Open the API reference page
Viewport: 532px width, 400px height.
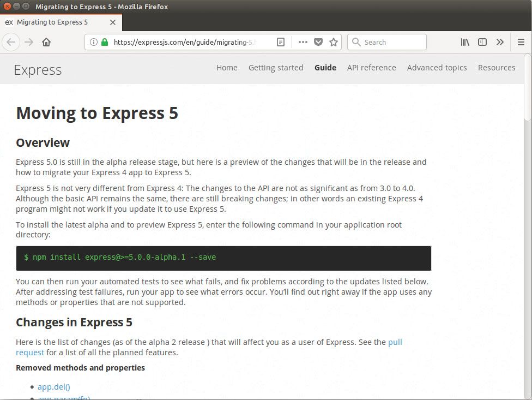pyautogui.click(x=371, y=68)
